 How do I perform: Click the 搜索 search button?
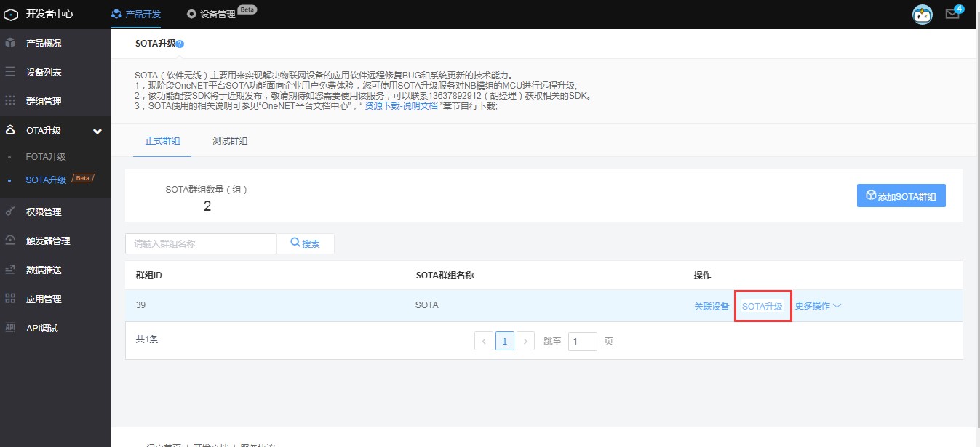[x=306, y=243]
